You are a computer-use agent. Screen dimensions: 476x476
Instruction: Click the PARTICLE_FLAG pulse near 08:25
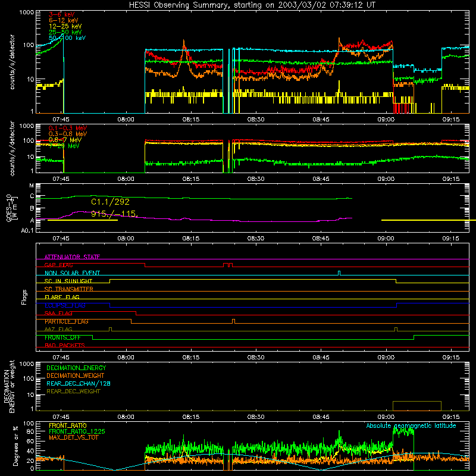pos(233,321)
